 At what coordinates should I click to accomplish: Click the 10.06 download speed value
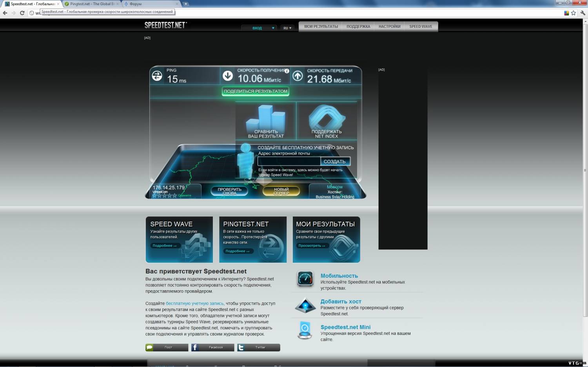tap(250, 79)
